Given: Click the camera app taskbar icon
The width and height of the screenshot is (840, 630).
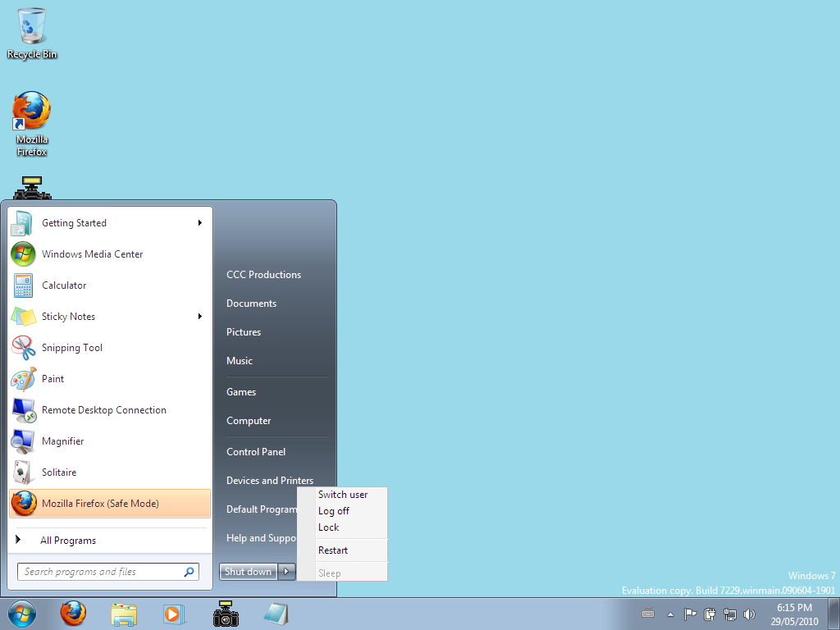Looking at the screenshot, I should coord(226,614).
